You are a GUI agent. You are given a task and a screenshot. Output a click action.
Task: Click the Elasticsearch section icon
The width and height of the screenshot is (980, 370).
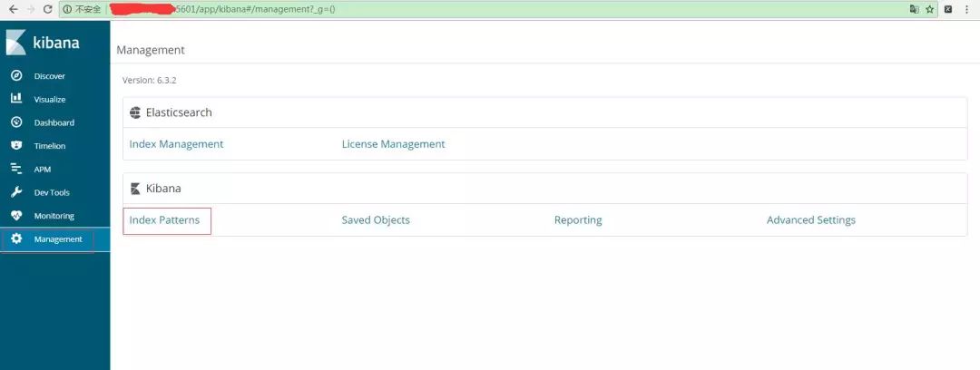pyautogui.click(x=135, y=112)
